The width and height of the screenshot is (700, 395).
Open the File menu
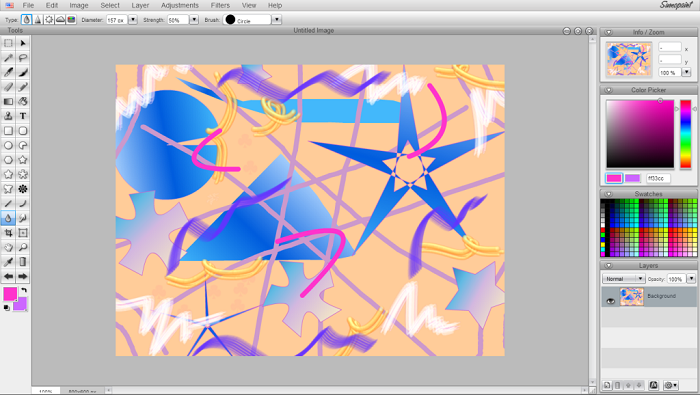pos(28,5)
